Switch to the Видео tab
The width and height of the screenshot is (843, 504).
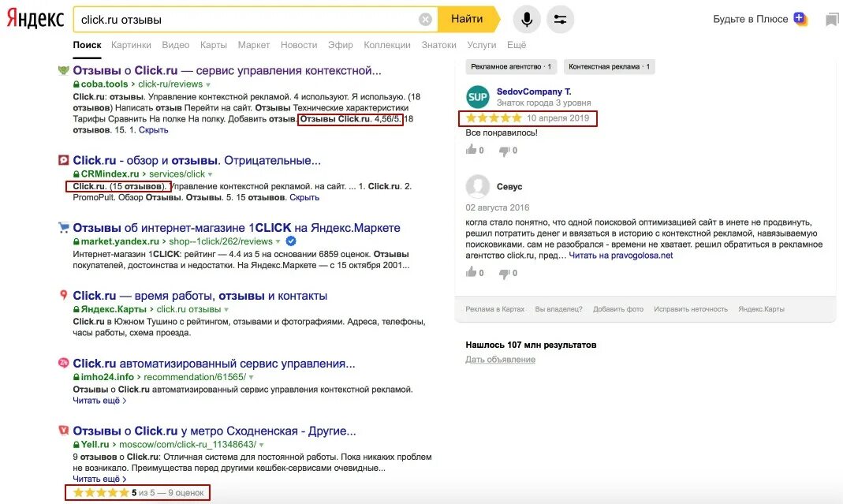click(176, 45)
